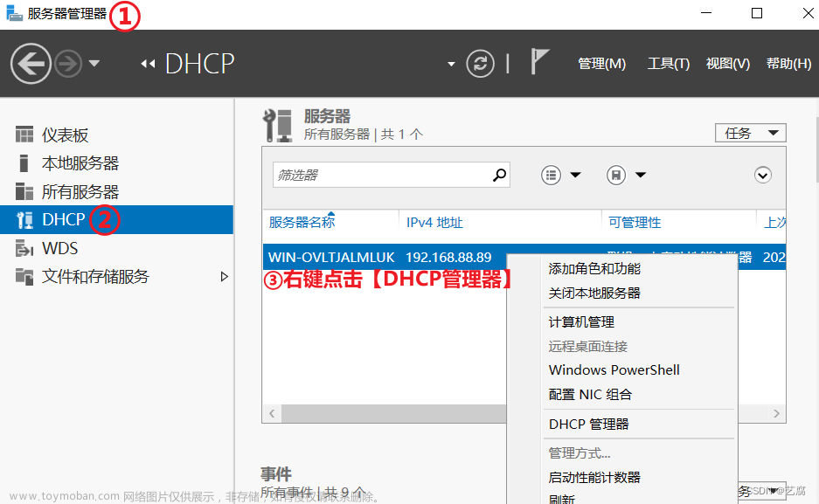Click the Server Manager title bar icon
819x504 pixels.
pos(14,13)
